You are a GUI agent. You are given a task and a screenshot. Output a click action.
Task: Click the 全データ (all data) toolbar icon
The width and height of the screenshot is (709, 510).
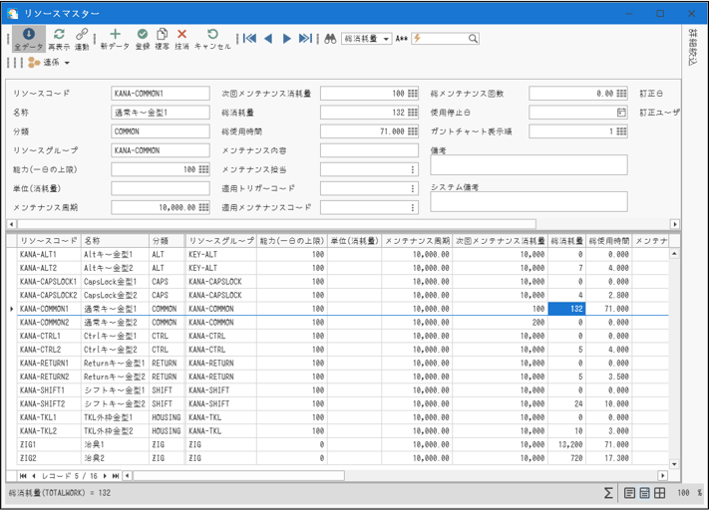coord(28,39)
